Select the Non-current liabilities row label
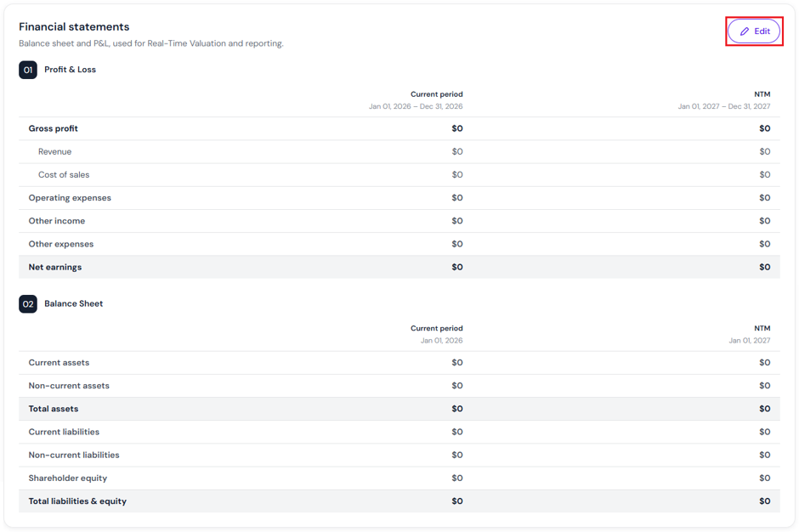 74,455
